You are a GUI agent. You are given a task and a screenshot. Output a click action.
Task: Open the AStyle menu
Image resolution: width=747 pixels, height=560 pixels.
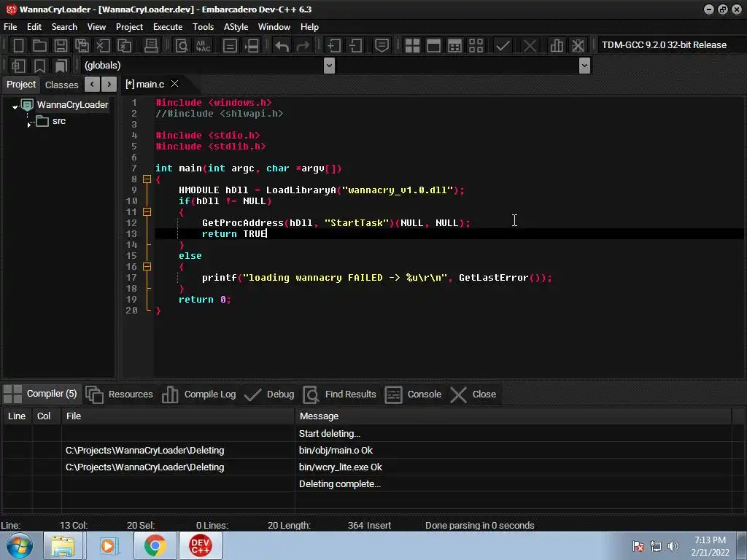236,27
